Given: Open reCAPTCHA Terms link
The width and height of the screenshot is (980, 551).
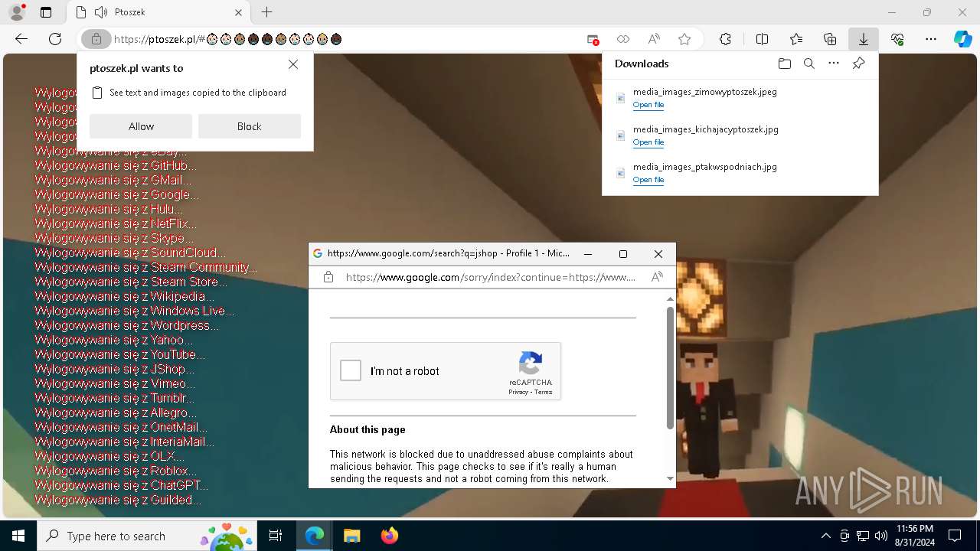Looking at the screenshot, I should [x=544, y=392].
